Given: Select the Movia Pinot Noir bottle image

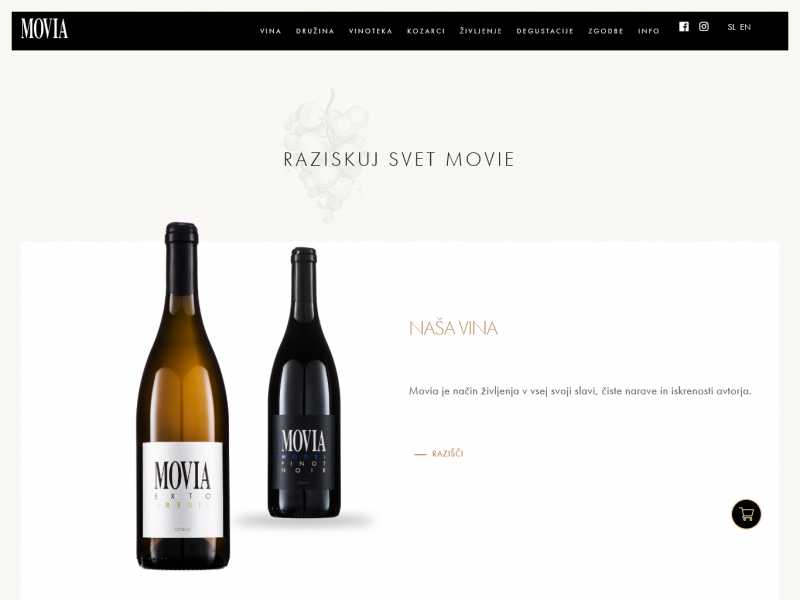Looking at the screenshot, I should tap(303, 383).
